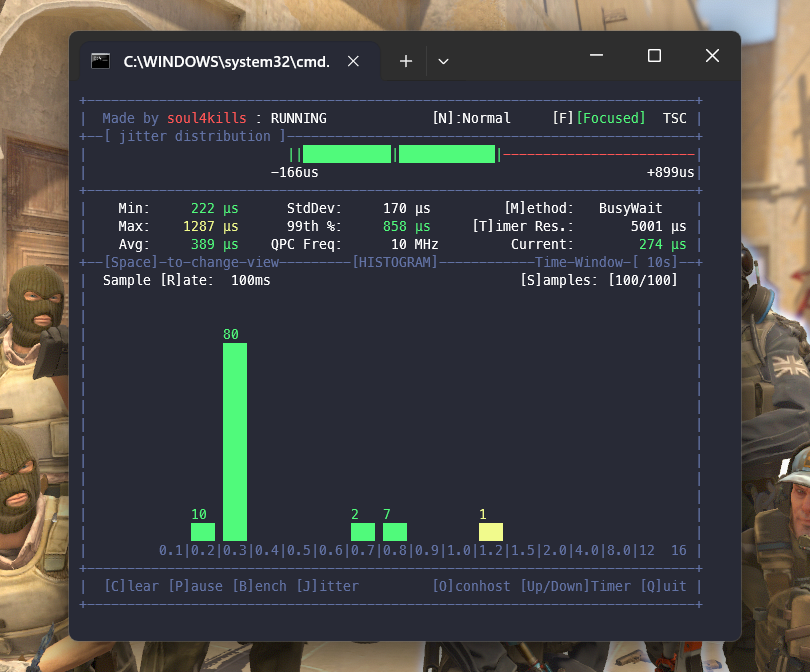Open a new terminal tab with plus
The image size is (810, 672).
tap(406, 61)
